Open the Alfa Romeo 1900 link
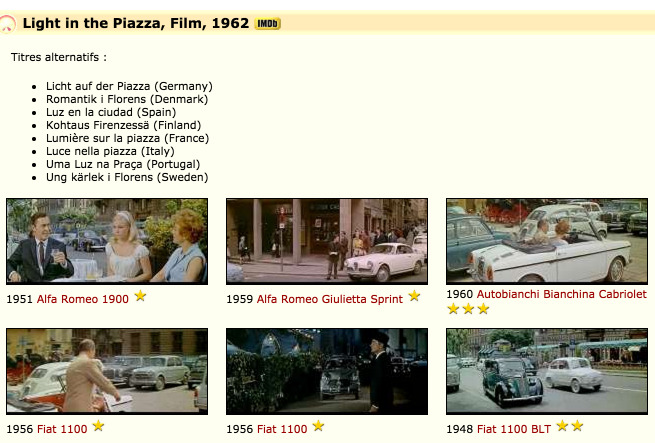 (83, 299)
